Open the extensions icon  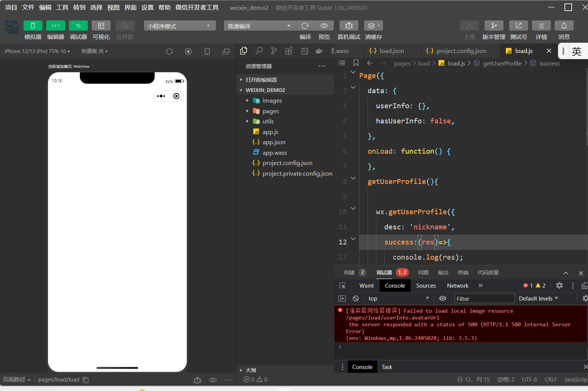[x=289, y=51]
